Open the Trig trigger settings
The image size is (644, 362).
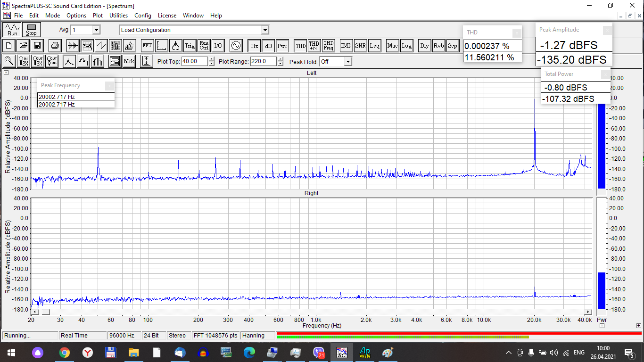(190, 46)
